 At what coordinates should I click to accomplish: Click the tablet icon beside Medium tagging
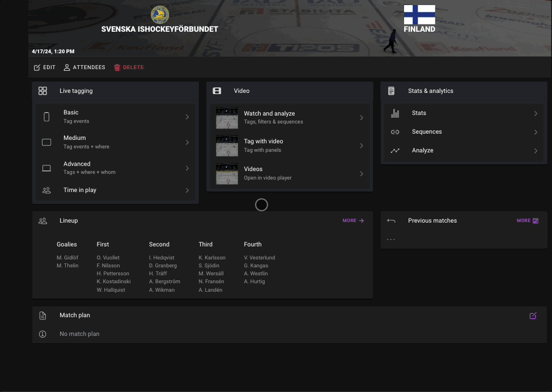coord(46,142)
